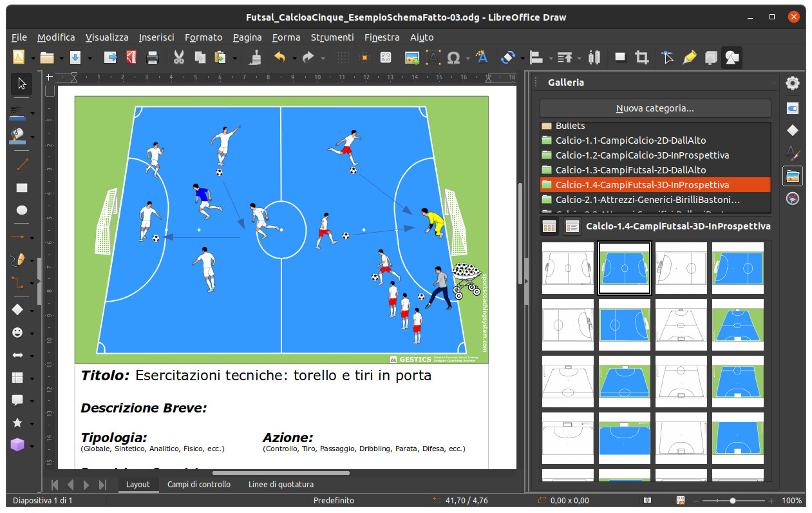Open Fill Color dropdown arrow
The height and width of the screenshot is (513, 812).
(x=33, y=137)
